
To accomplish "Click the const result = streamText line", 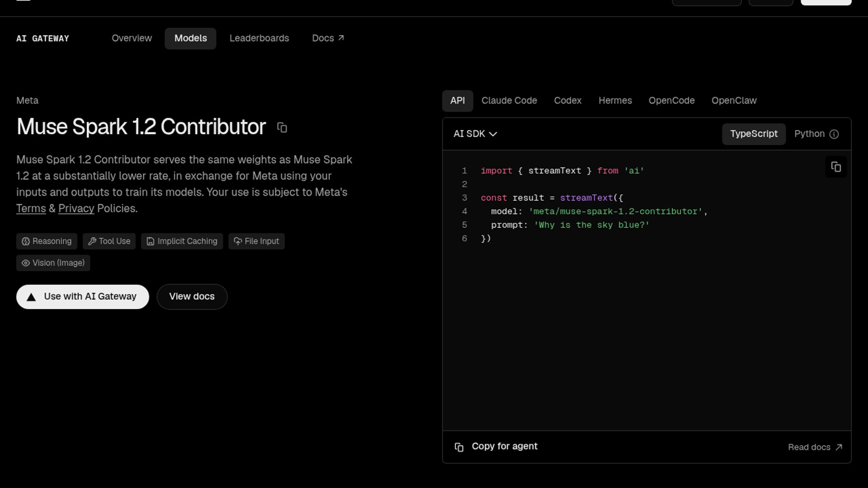I will (552, 198).
